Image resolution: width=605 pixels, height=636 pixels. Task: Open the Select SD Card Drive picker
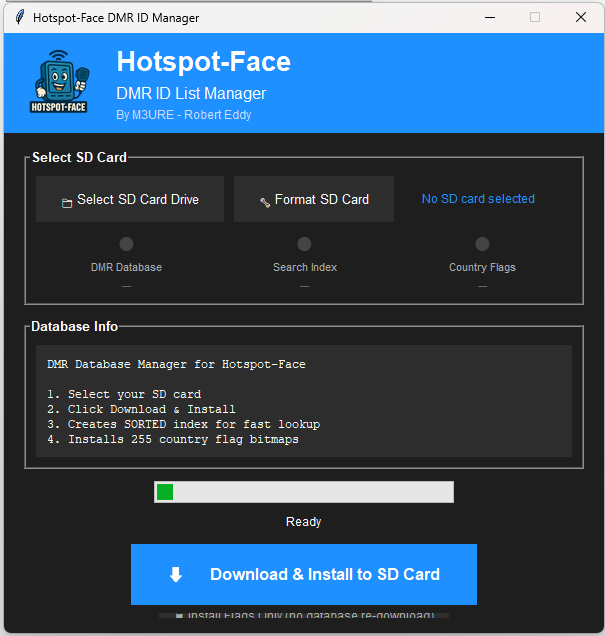130,199
